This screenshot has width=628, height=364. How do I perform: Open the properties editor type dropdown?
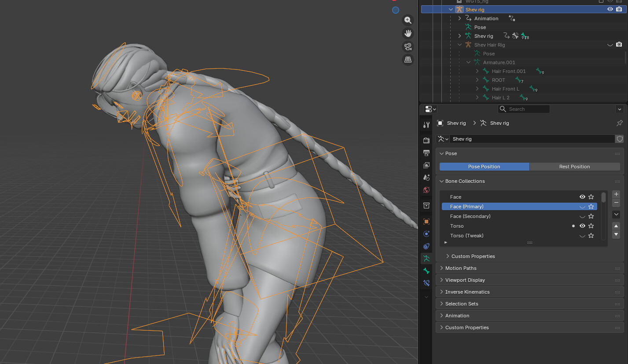click(430, 109)
